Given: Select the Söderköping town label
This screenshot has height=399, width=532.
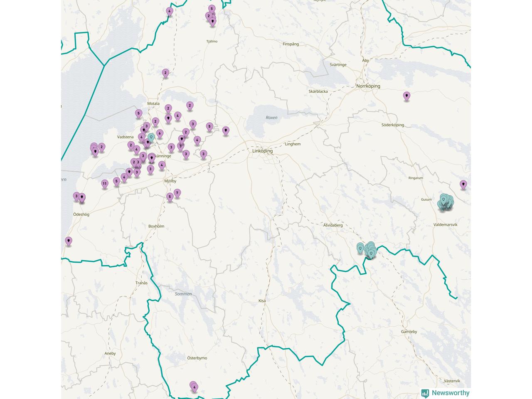Looking at the screenshot, I should pos(393,125).
